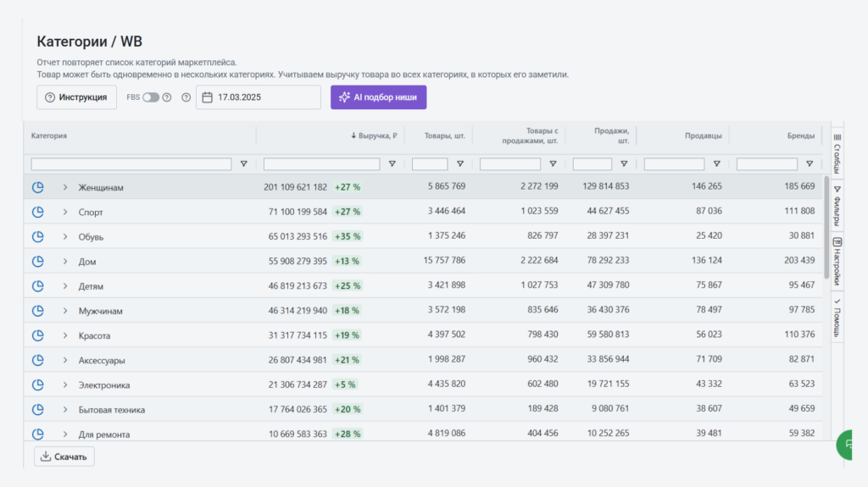
Task: Click filter funnel icon under Категория column
Action: coord(244,164)
